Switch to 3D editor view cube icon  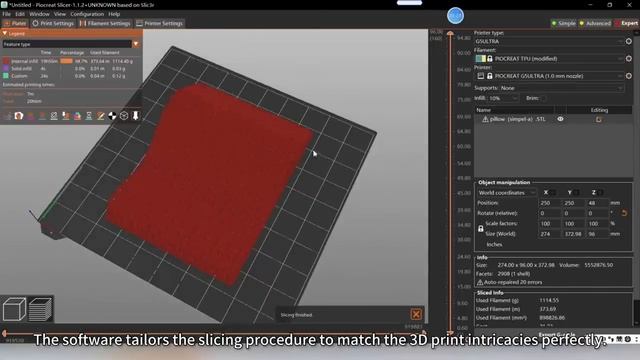pos(14,309)
